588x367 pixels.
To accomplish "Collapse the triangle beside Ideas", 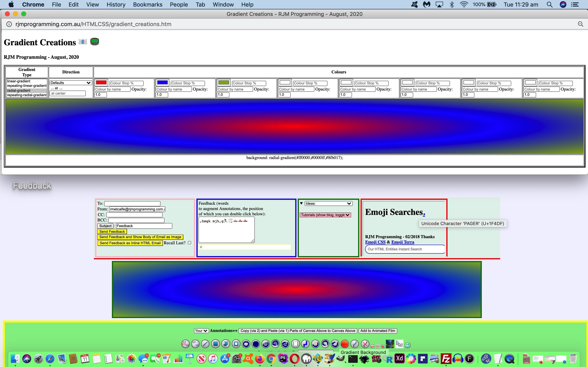I will (301, 203).
